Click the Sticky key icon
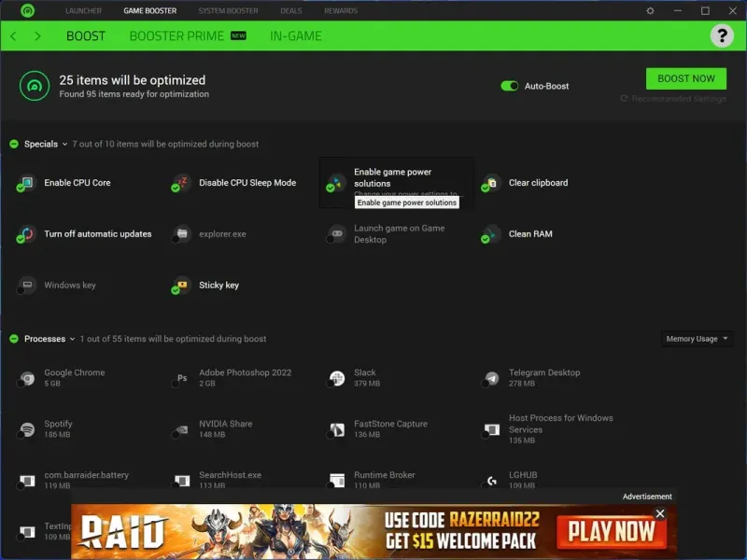 180,286
